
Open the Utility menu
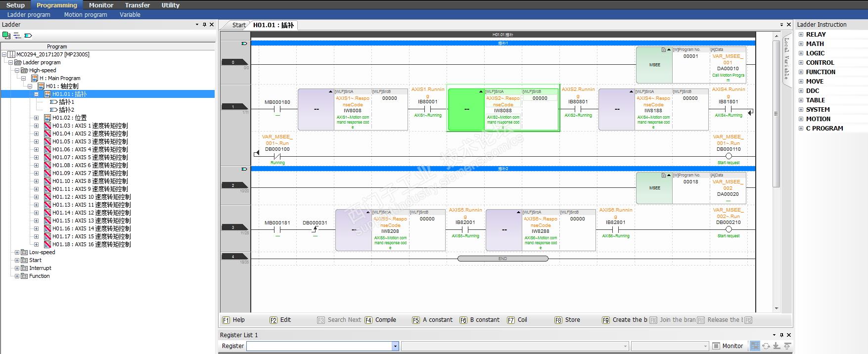(171, 5)
